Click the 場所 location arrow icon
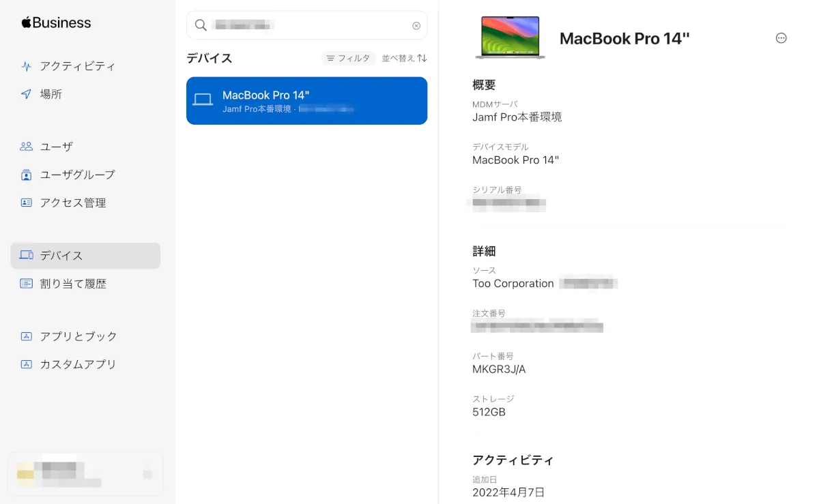The height and width of the screenshot is (504, 819). (26, 94)
